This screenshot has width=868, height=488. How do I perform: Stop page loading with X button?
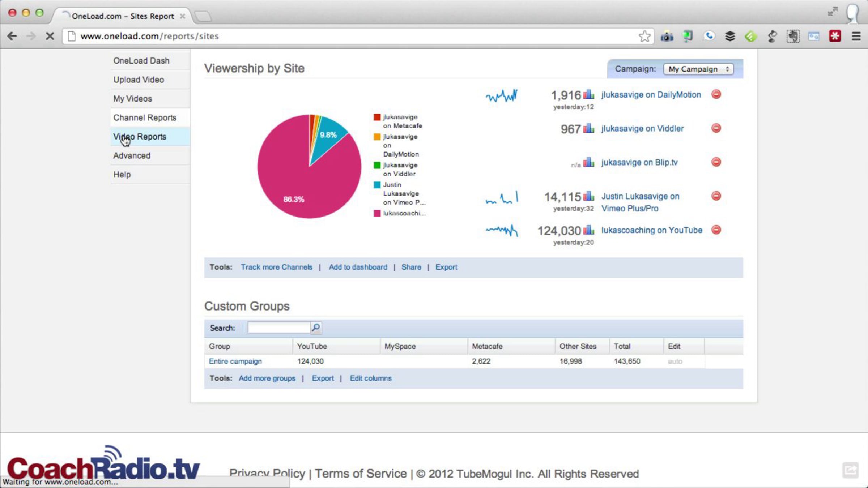(50, 36)
